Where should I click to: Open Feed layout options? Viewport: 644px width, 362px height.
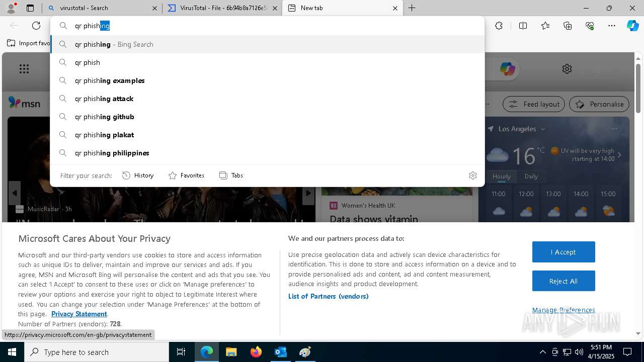(x=534, y=104)
